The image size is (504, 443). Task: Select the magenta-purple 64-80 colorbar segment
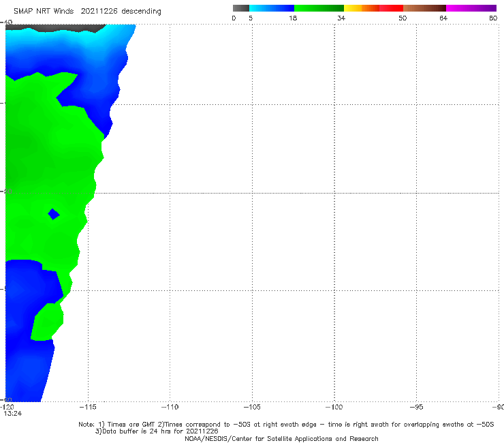coord(471,8)
